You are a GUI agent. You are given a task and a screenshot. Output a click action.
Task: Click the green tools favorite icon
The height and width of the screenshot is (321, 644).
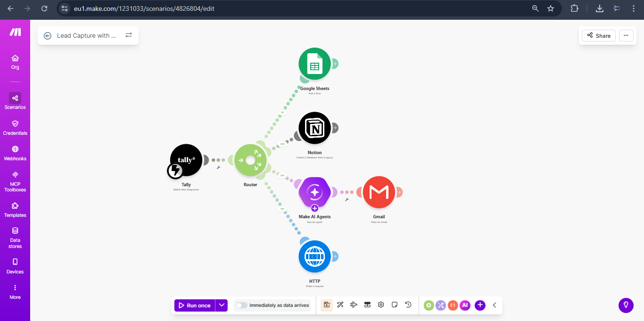pyautogui.click(x=429, y=305)
